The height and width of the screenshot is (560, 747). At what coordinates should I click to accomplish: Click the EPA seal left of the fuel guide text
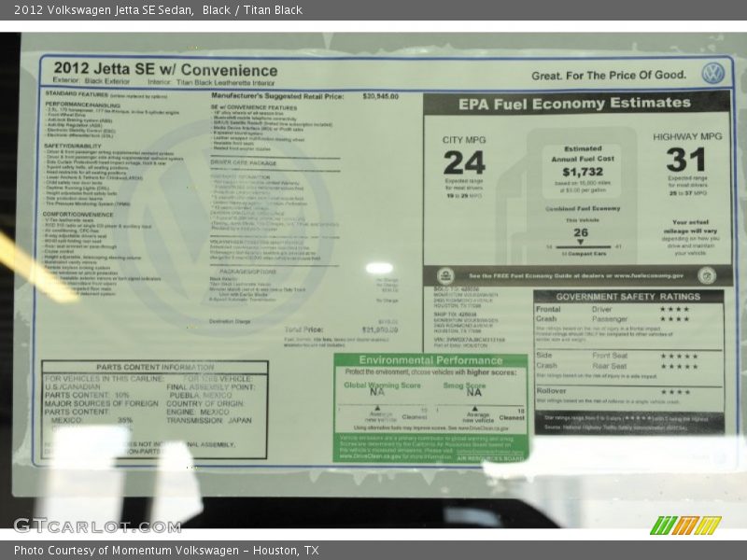[445, 275]
